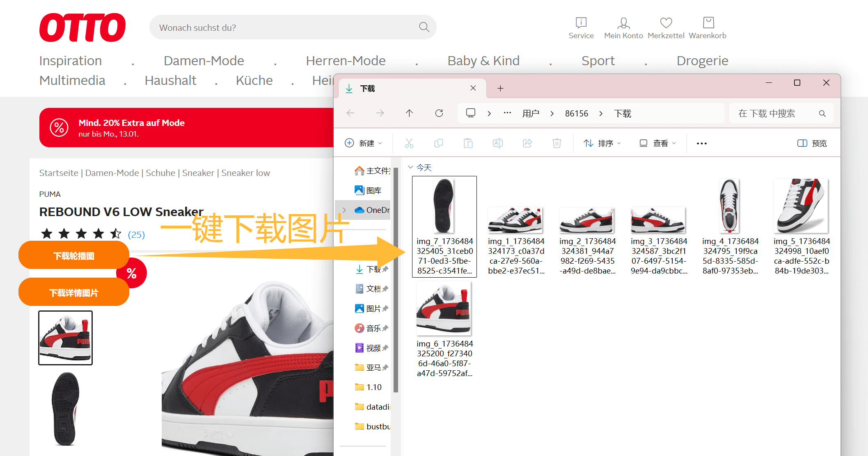Open the Sport menu
The width and height of the screenshot is (868, 456).
point(598,61)
